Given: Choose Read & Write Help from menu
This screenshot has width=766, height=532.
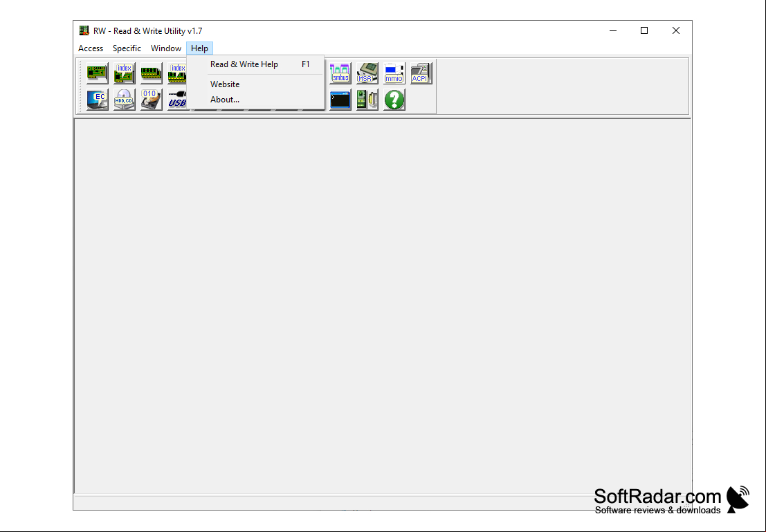Looking at the screenshot, I should 255,64.
